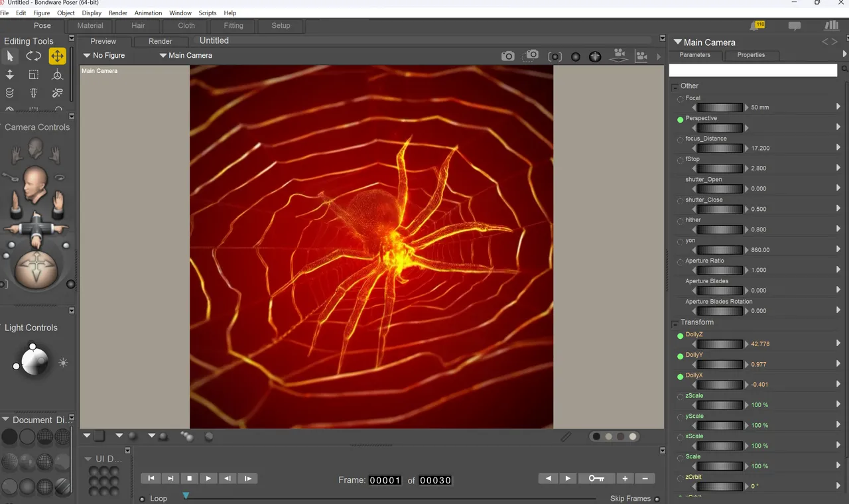Viewport: 849px width, 504px height.
Task: Choose the Chain Break tool
Action: pos(57,93)
